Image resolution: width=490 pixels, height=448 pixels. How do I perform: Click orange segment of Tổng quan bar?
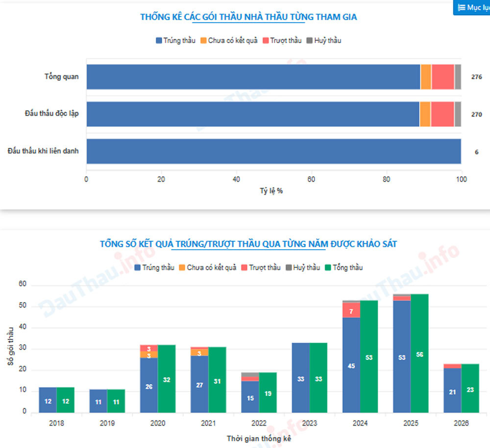pos(426,77)
